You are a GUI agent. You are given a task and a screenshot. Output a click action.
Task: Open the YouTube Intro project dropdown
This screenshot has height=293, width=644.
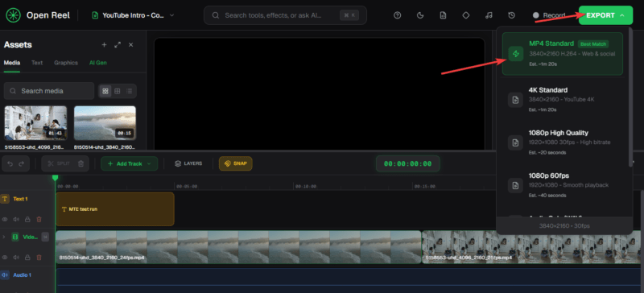click(134, 15)
